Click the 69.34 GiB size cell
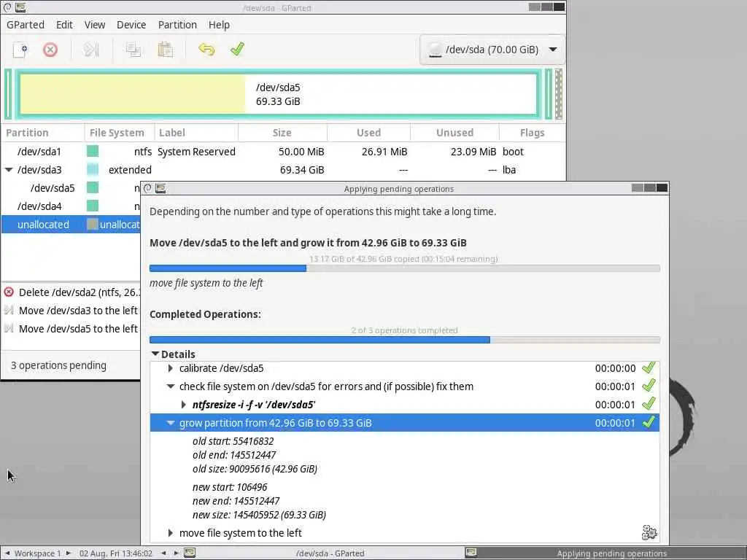Viewport: 747px width, 560px height. [x=302, y=170]
